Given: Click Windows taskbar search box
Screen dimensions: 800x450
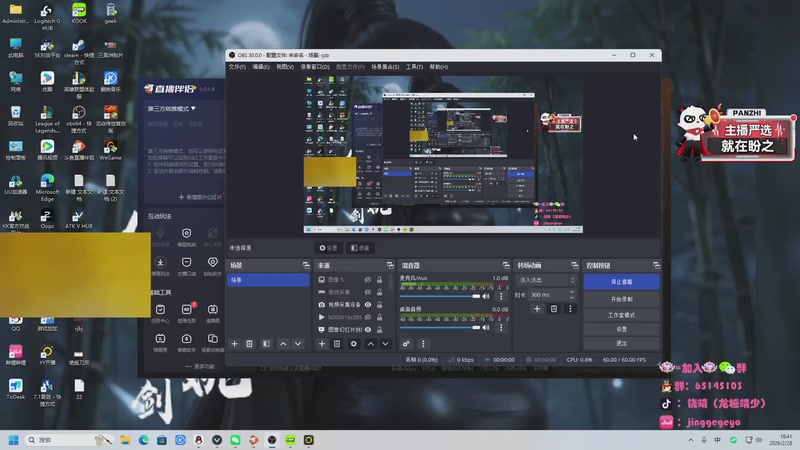Looking at the screenshot, I should click(70, 440).
